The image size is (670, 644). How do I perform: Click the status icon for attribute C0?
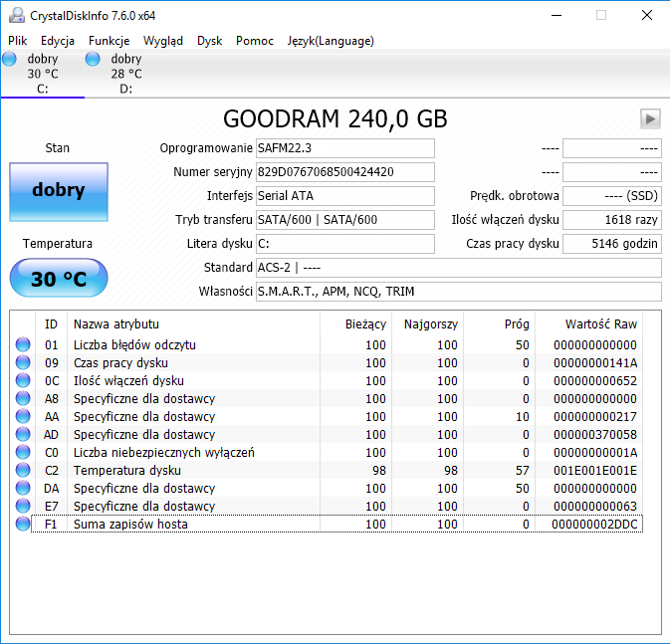point(23,452)
